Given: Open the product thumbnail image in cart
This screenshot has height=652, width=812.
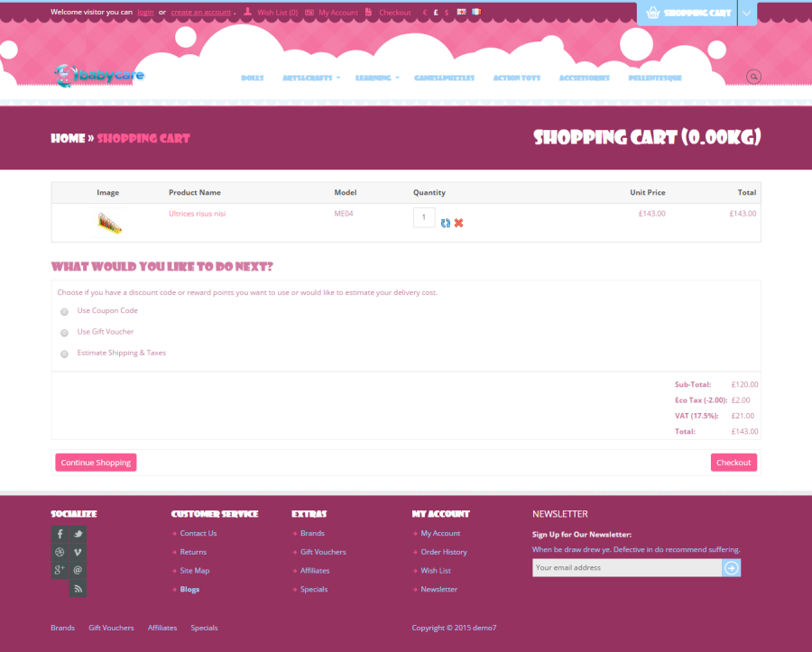Looking at the screenshot, I should [x=109, y=223].
